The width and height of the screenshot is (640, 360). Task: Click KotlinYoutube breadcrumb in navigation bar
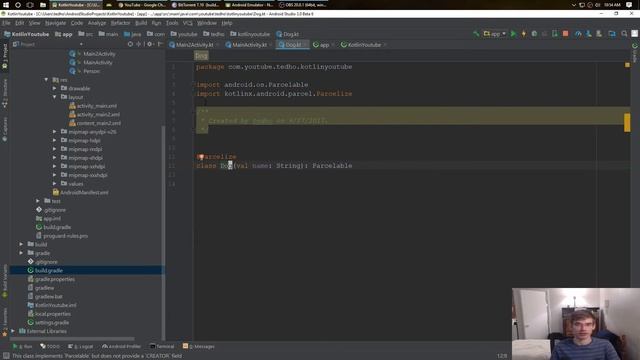click(x=26, y=34)
